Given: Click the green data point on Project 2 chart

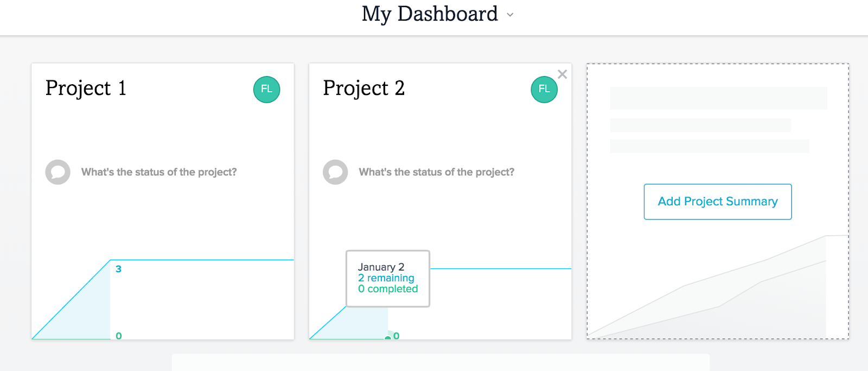Looking at the screenshot, I should coord(388,338).
